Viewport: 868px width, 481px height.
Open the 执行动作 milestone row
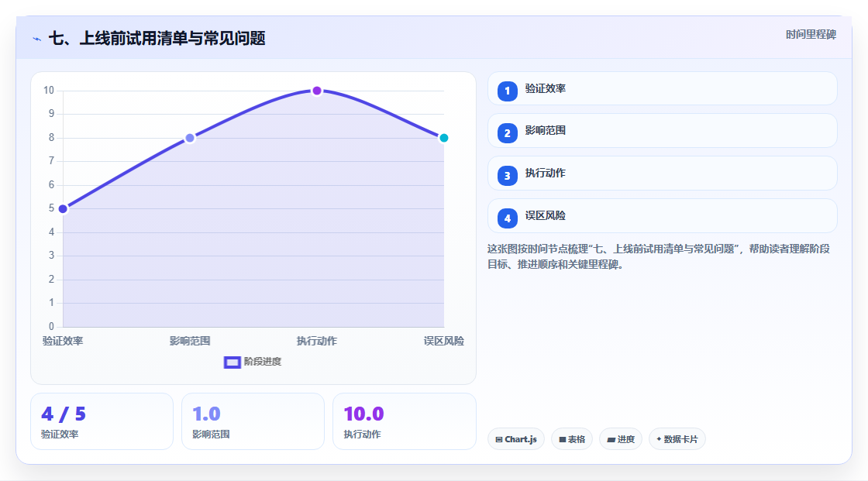point(662,174)
